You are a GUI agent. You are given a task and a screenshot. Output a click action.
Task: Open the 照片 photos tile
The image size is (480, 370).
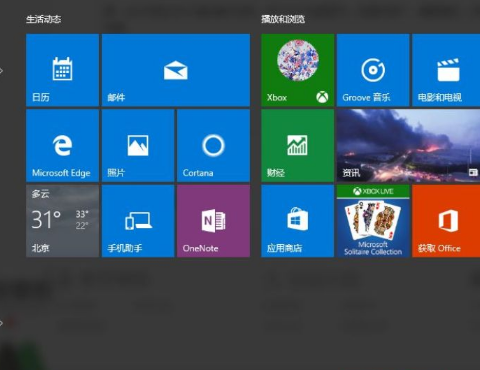(x=138, y=146)
